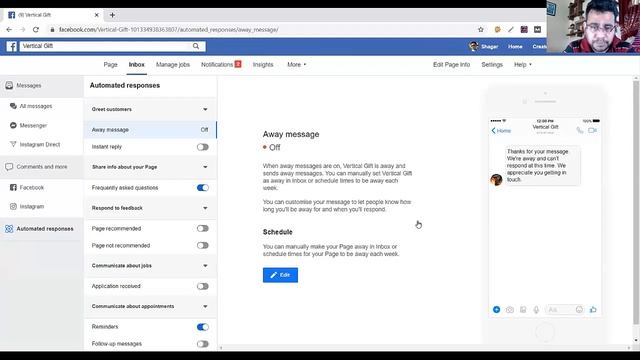Click microphone icon in phone preview
640x360 pixels.
click(536, 310)
